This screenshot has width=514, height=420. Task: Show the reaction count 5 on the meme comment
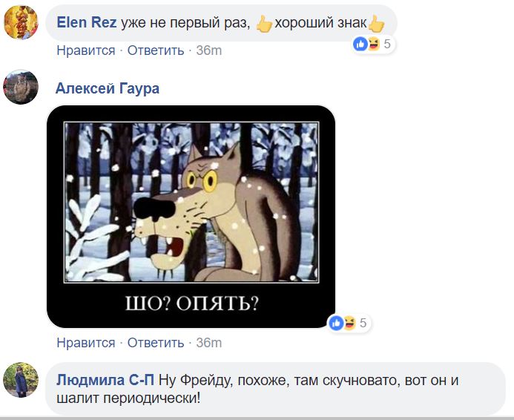point(363,323)
